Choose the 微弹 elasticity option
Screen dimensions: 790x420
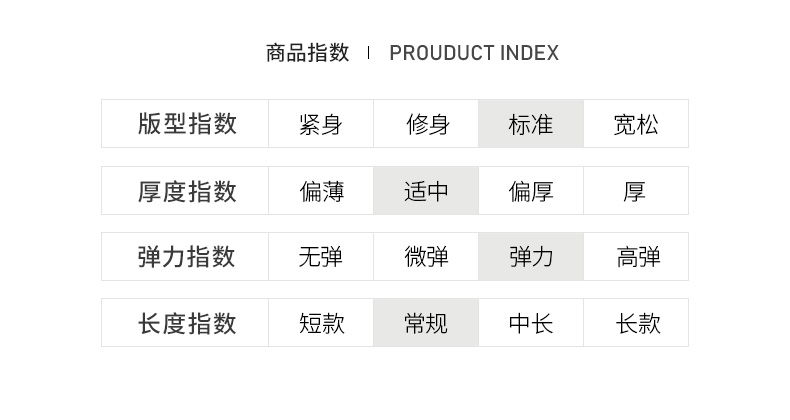(x=426, y=257)
